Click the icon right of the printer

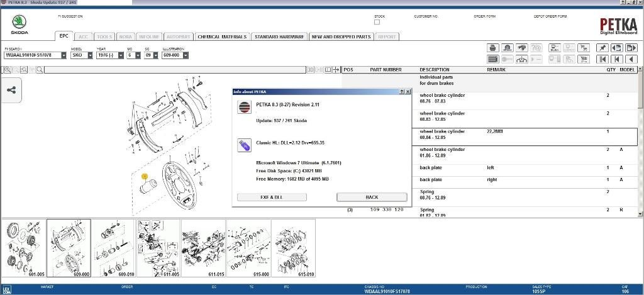[x=508, y=48]
